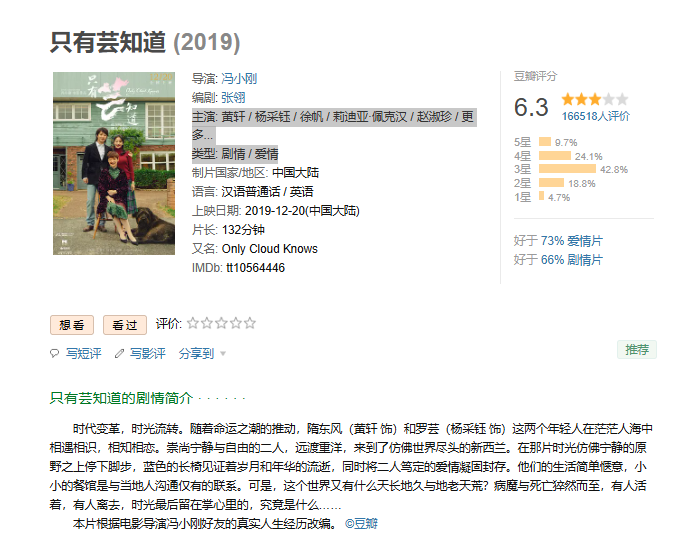
Task: Mark the movie as 看过
Action: pos(125,325)
